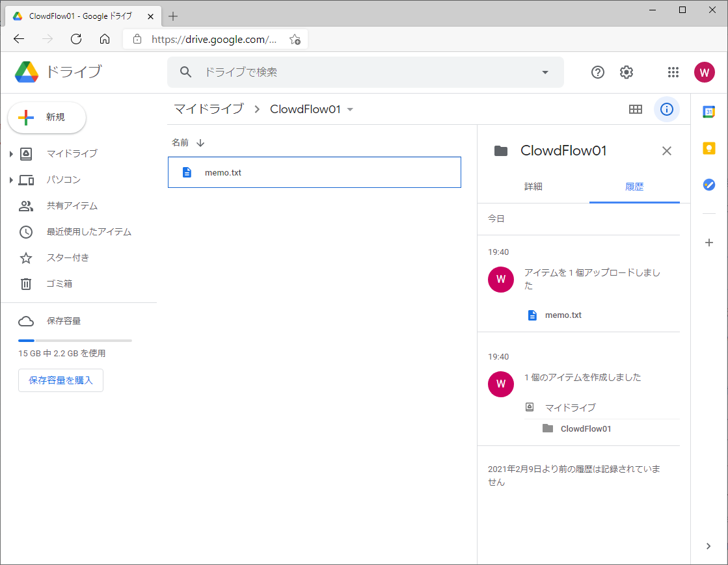Expand the パソコン tree node
Viewport: 728px width, 565px height.
tap(10, 180)
